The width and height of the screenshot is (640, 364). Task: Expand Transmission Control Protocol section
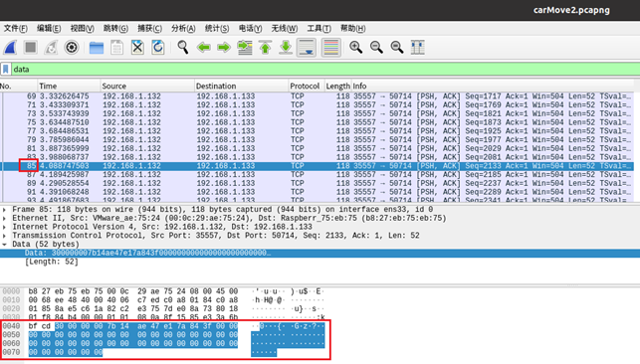[x=5, y=236]
